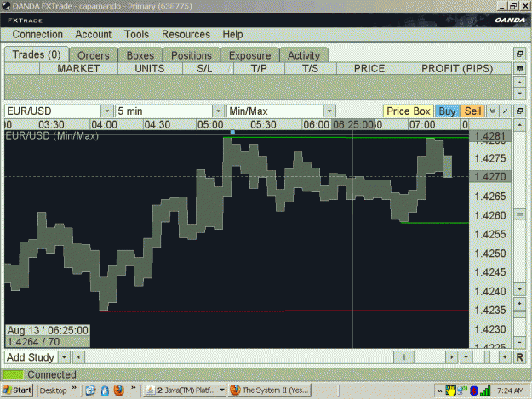Switch to the Activity tab
Screen dimensions: 532x399
pos(304,55)
